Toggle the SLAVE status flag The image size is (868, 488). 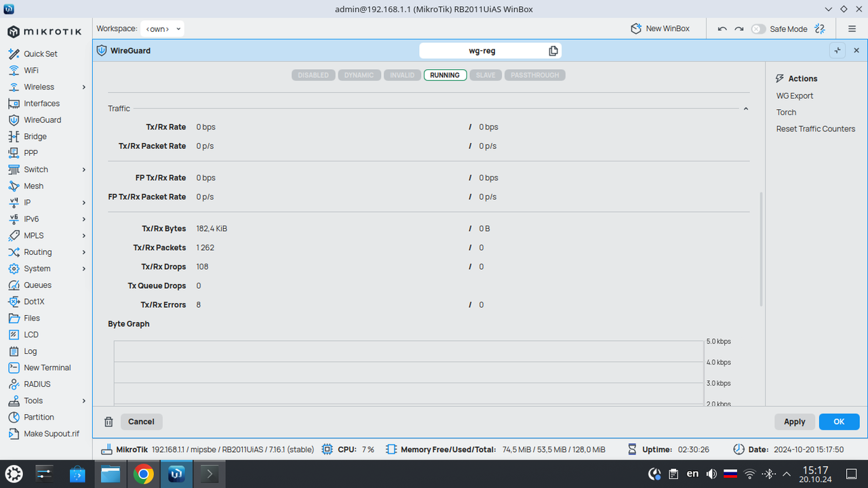coord(486,75)
